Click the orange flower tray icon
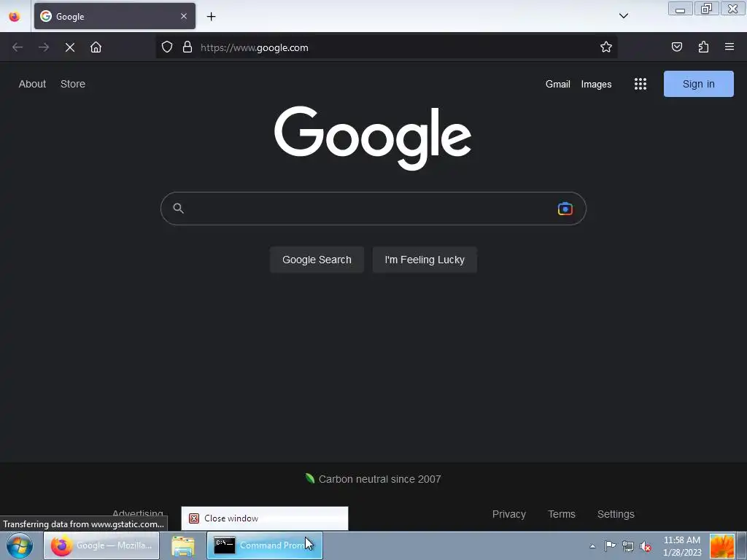The image size is (747, 560). click(722, 545)
